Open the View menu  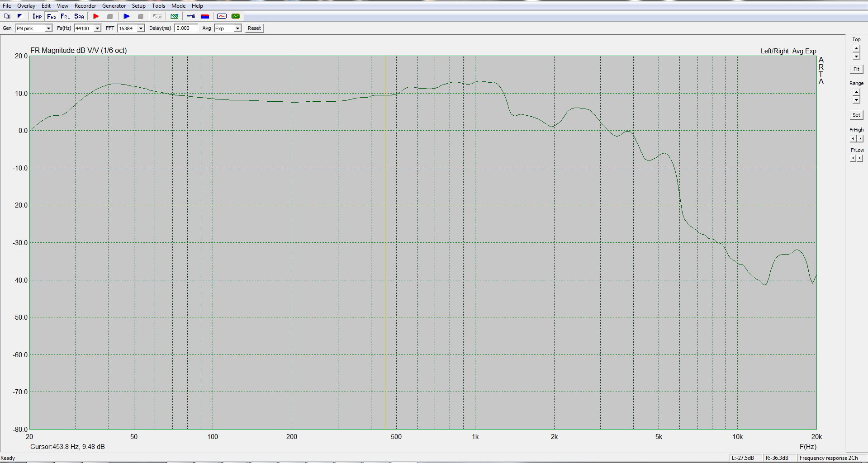[x=62, y=6]
